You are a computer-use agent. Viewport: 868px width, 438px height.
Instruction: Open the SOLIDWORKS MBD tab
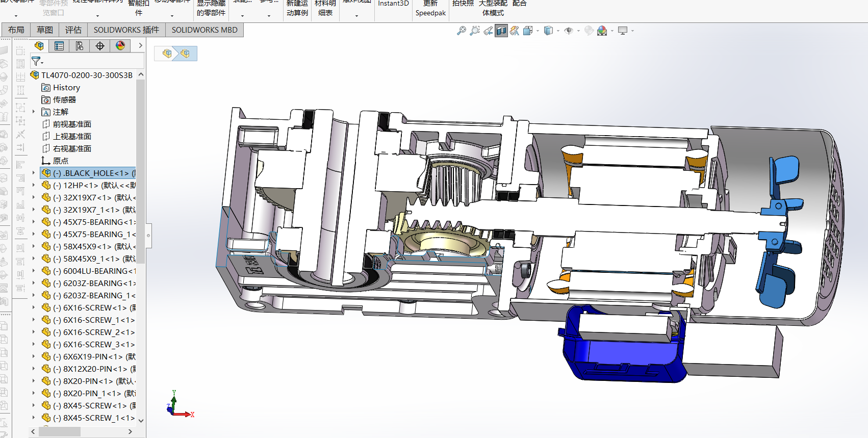coord(205,30)
